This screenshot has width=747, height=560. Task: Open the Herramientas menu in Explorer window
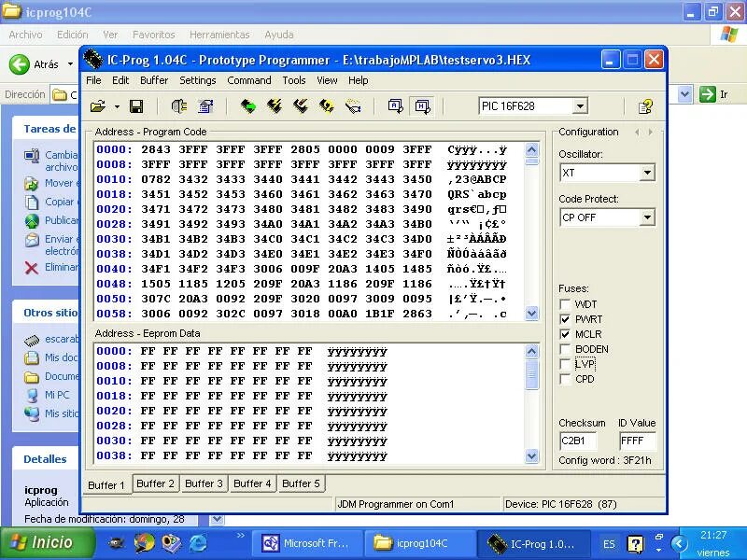[219, 35]
